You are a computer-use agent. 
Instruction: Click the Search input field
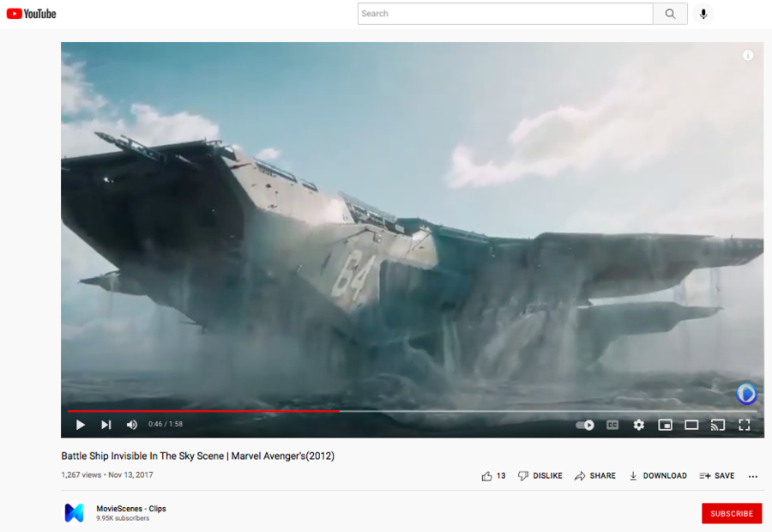(505, 14)
